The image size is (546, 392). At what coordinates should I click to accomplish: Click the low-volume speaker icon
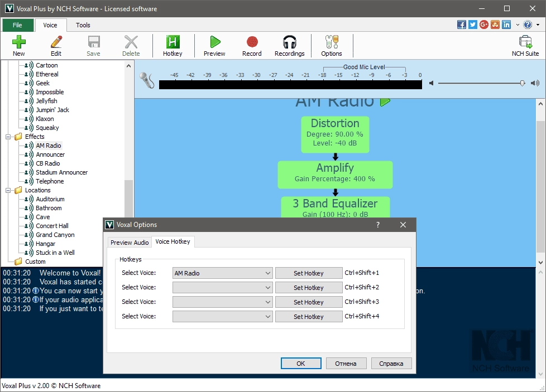click(x=432, y=83)
